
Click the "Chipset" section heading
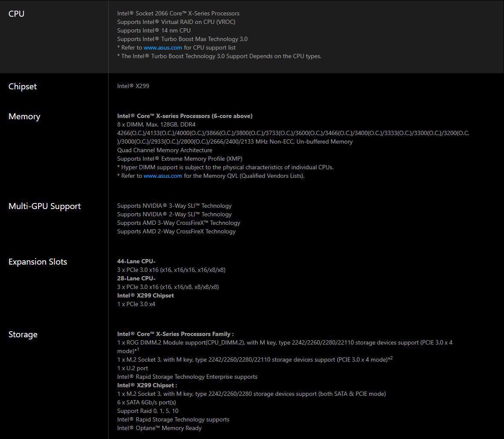23,86
